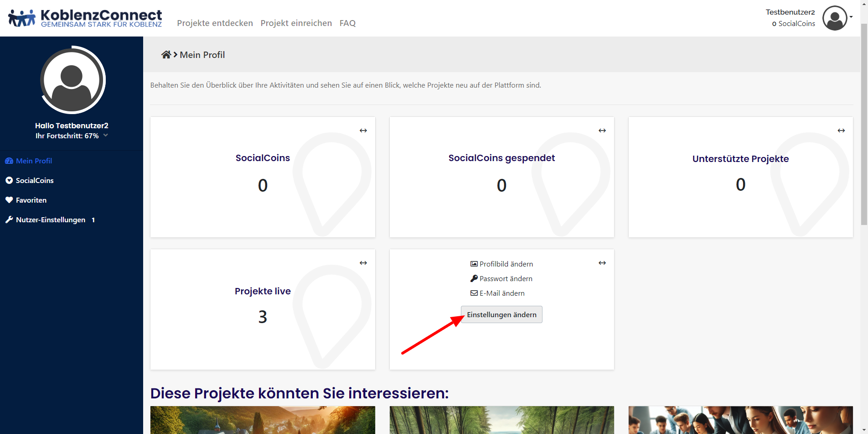Image resolution: width=868 pixels, height=434 pixels.
Task: Click Projekte entdecken in top navigation
Action: pyautogui.click(x=215, y=23)
